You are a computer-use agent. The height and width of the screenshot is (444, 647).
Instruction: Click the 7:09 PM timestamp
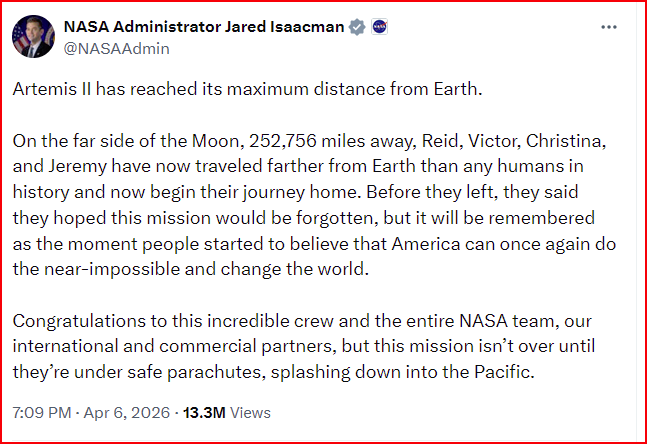(42, 413)
